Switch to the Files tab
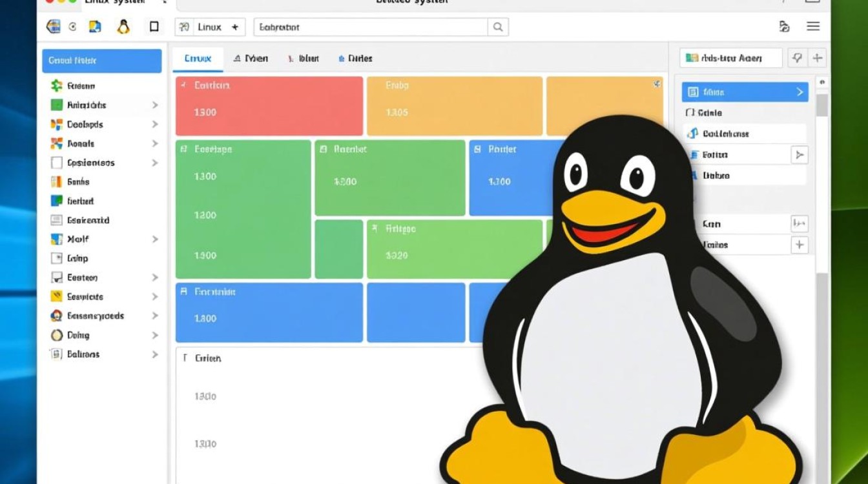 356,58
